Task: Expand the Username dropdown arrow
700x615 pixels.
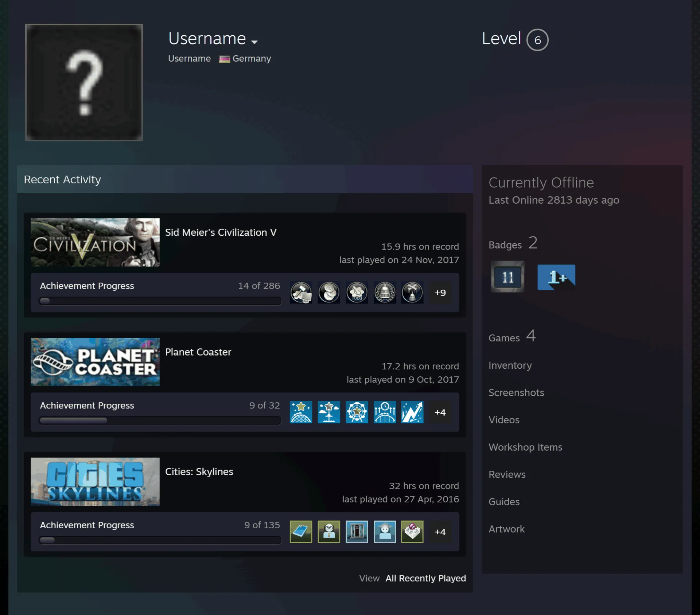Action: click(254, 42)
